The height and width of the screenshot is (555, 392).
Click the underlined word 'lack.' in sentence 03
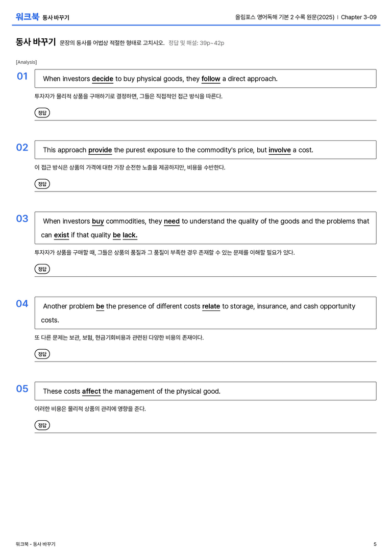click(x=130, y=235)
